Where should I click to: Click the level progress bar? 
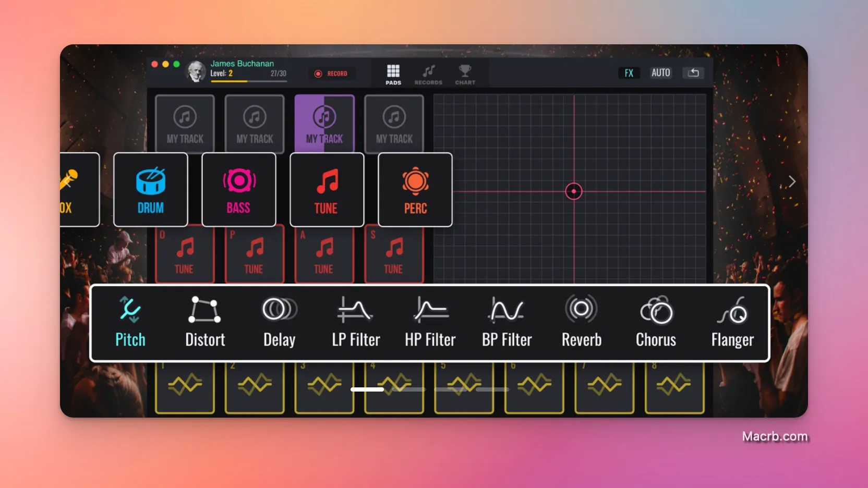pos(248,81)
